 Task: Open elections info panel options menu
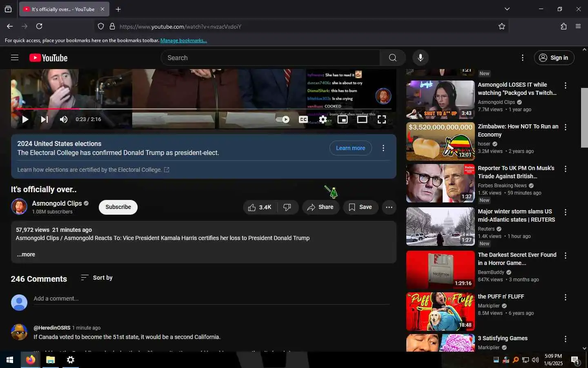coord(383,148)
